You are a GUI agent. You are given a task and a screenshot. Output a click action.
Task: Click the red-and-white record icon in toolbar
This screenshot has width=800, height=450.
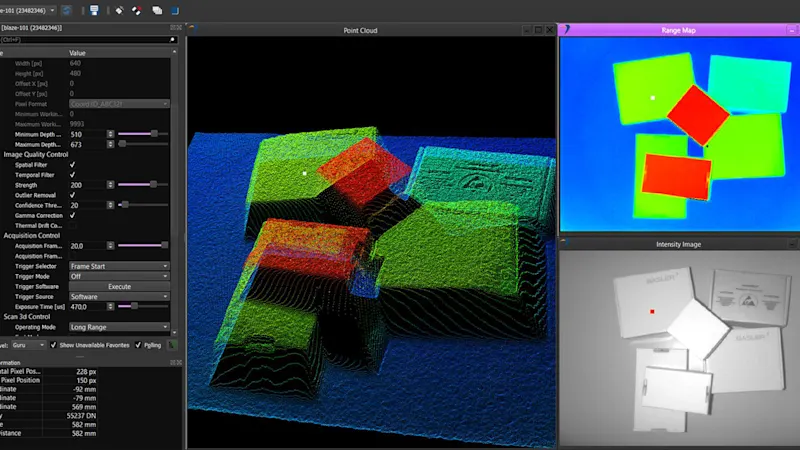coord(137,10)
